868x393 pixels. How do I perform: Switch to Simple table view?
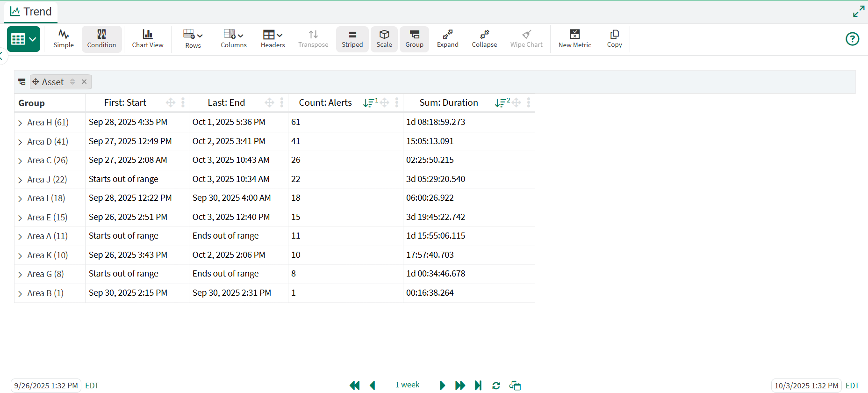(64, 39)
